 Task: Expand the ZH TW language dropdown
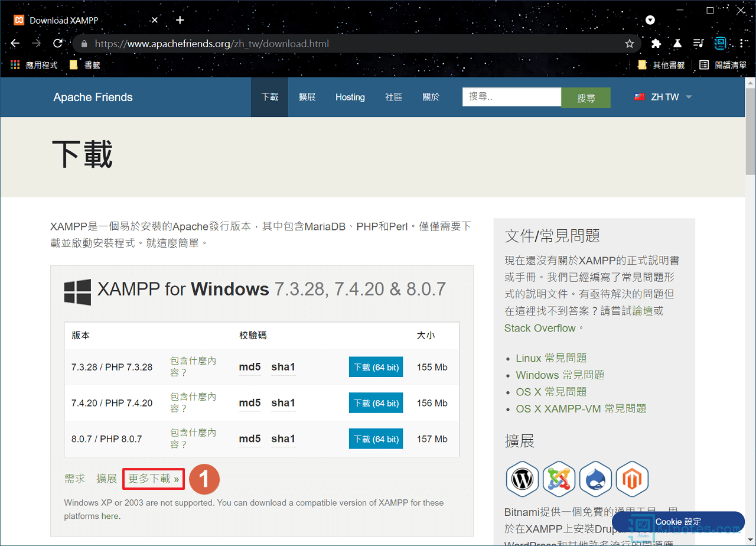point(663,97)
